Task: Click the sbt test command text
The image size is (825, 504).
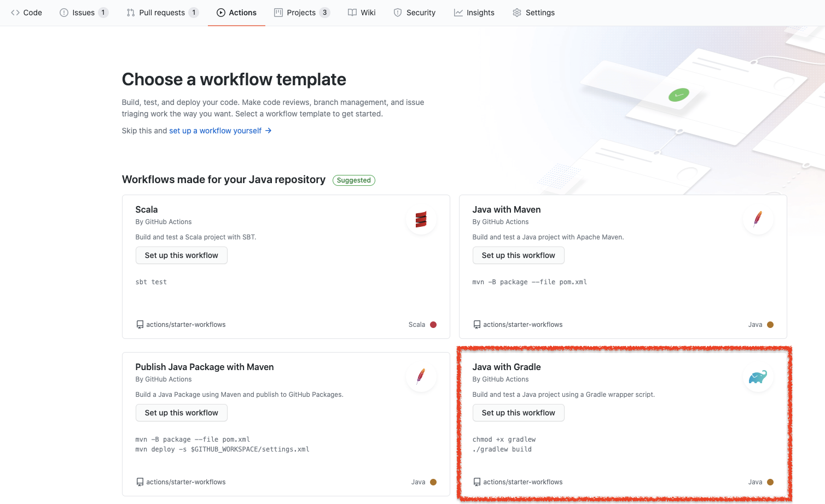Action: [x=151, y=282]
